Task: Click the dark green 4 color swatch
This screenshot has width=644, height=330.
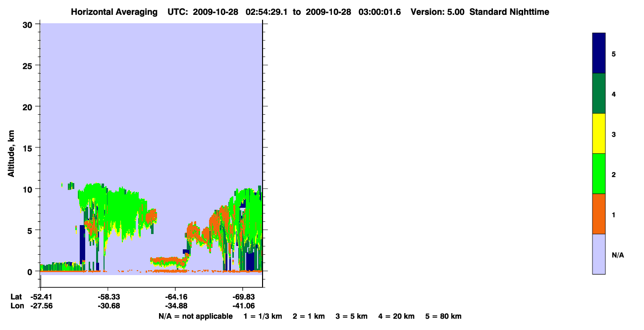Action: (x=599, y=94)
